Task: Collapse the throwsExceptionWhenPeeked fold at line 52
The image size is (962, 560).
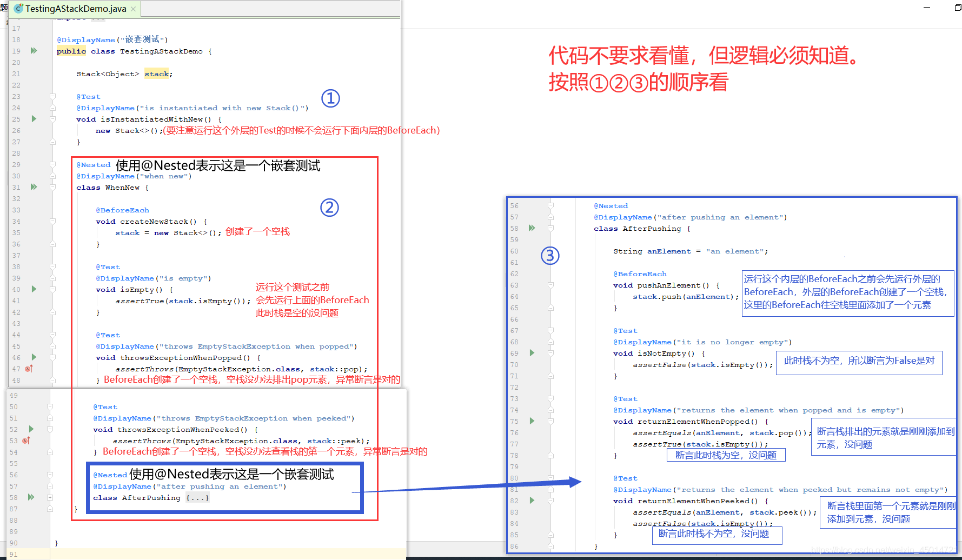Action: coord(50,429)
